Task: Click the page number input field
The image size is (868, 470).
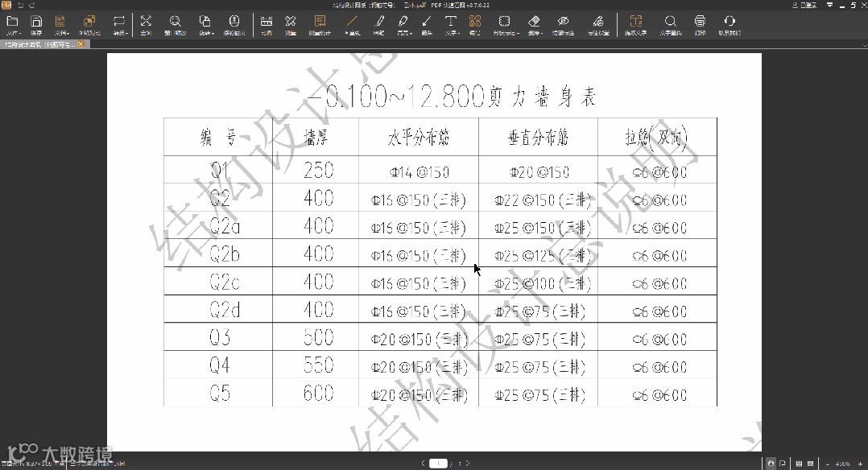Action: click(x=438, y=464)
